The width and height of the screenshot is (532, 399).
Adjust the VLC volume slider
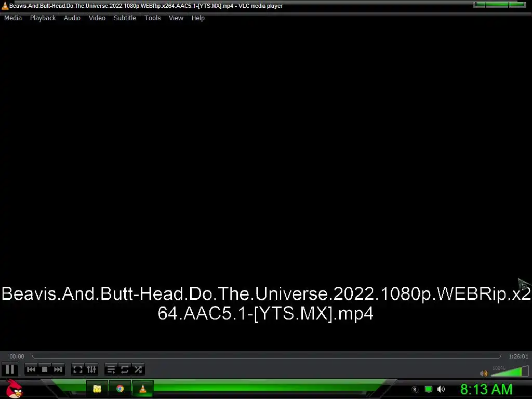point(509,371)
